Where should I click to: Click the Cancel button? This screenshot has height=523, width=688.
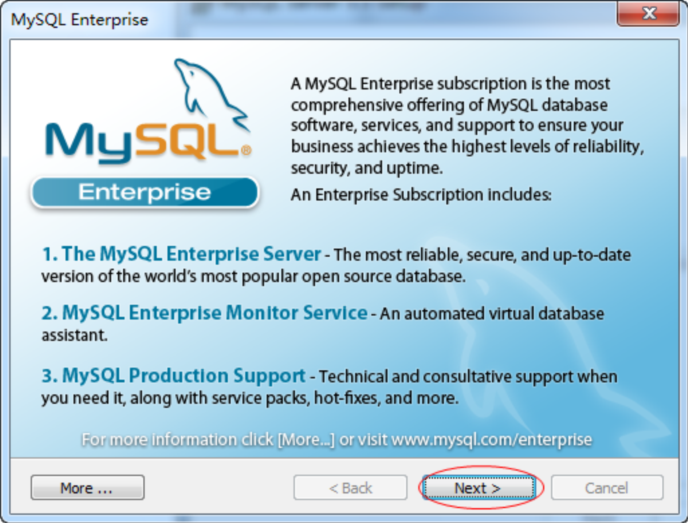[x=607, y=487]
